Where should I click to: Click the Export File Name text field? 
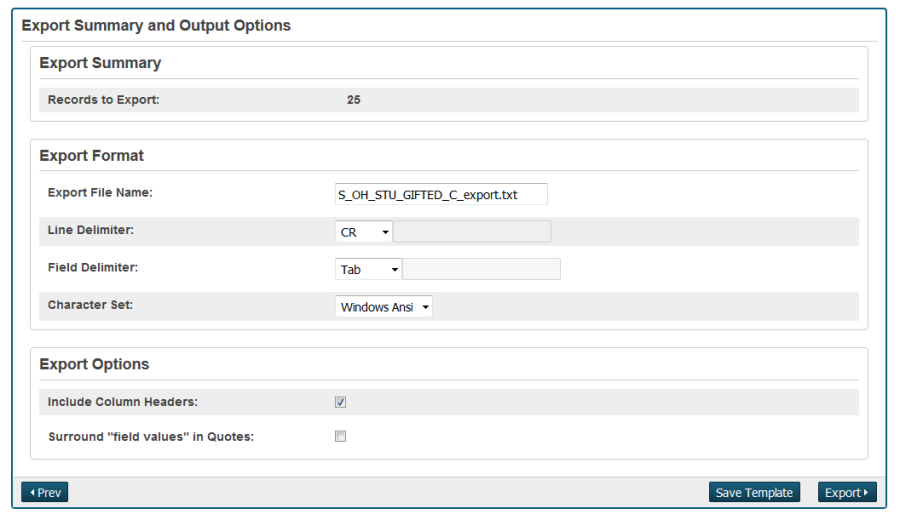pos(441,195)
